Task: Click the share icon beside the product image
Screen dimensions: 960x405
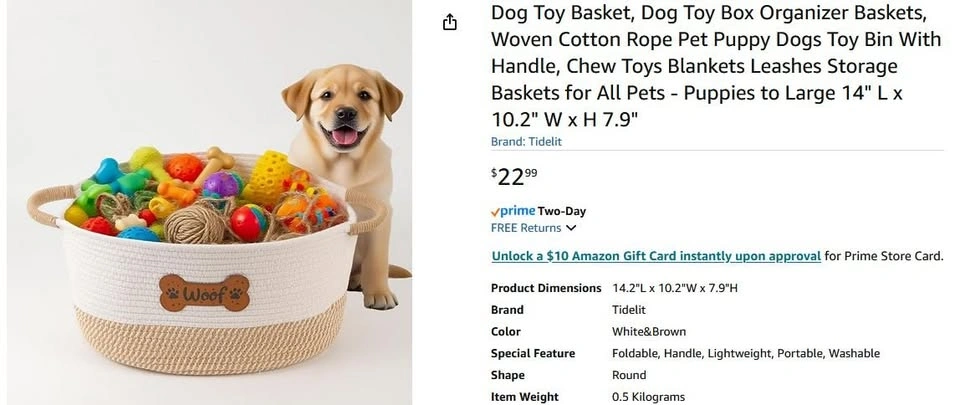Action: [450, 23]
